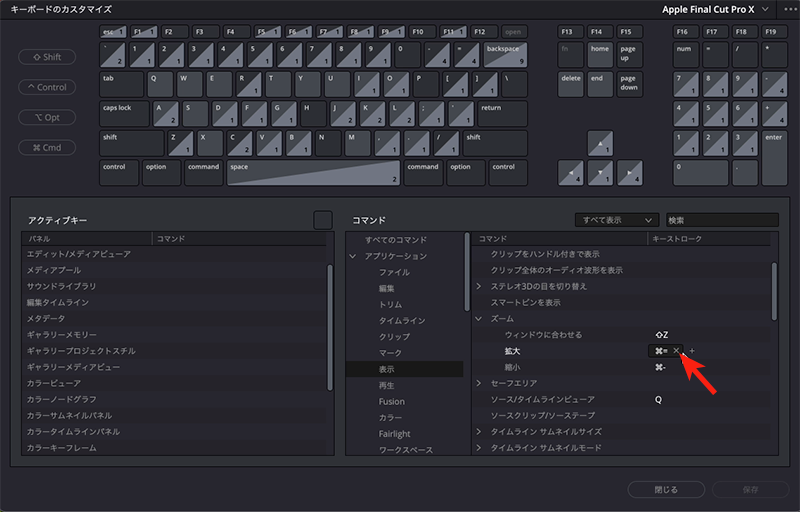Toggle the Control modifier button
Image resolution: width=800 pixels, height=512 pixels.
pos(47,87)
